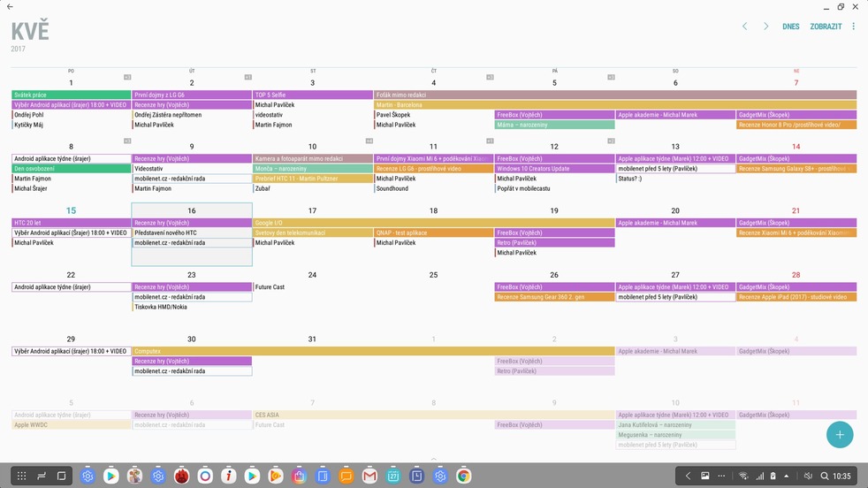Open the apps grid launcher in taskbar
This screenshot has width=868, height=488.
(x=21, y=476)
